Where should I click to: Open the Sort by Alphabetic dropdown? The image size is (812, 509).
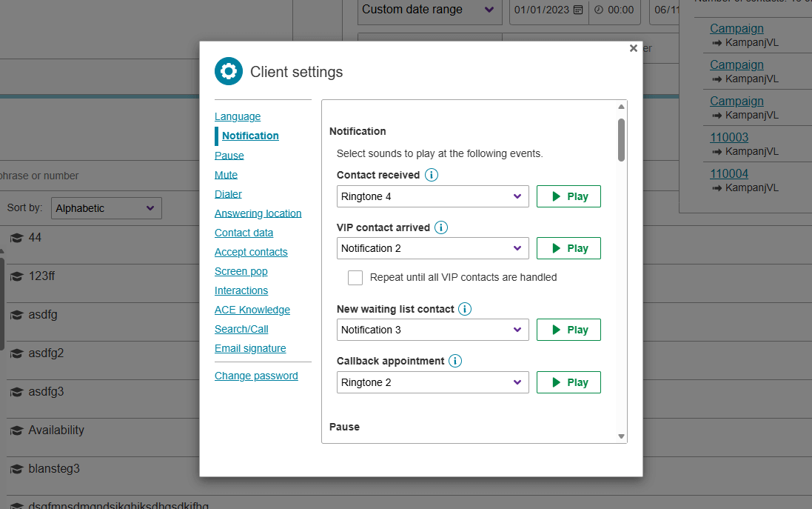tap(106, 208)
